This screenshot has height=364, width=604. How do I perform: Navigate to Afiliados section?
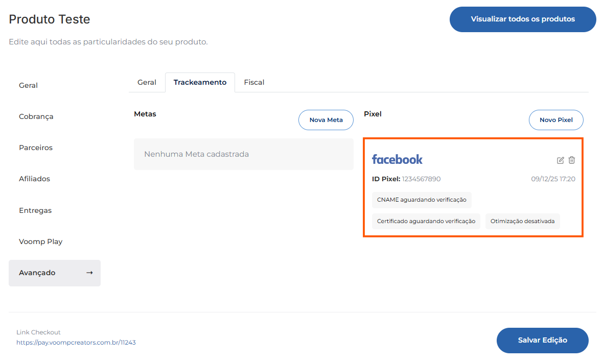point(34,179)
